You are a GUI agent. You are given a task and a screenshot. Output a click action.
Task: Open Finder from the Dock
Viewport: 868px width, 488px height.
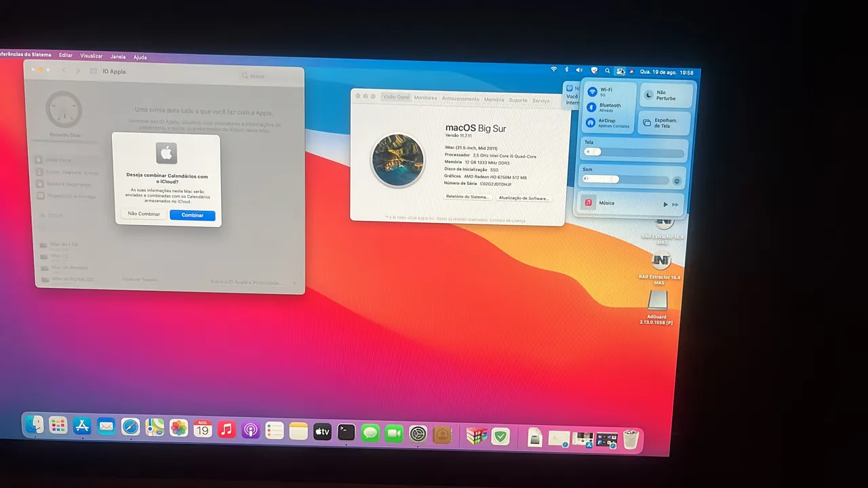point(34,424)
